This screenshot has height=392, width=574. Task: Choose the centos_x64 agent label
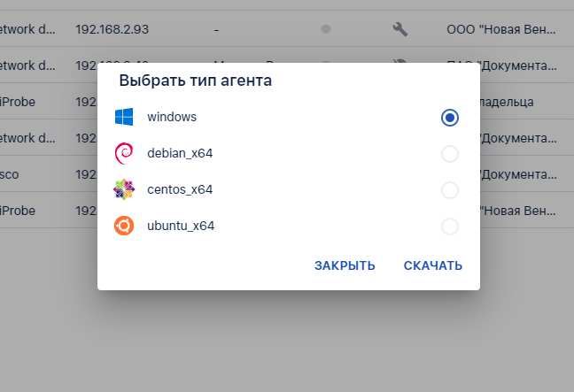tap(180, 189)
